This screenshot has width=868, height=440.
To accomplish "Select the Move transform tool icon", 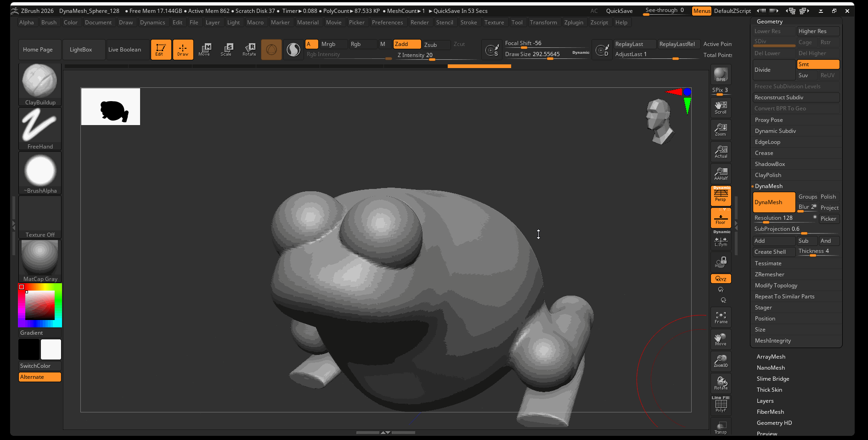I will click(x=204, y=49).
